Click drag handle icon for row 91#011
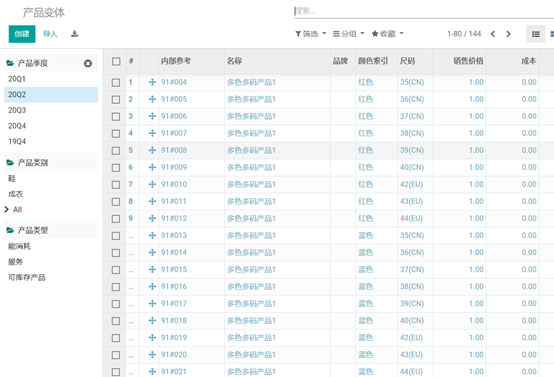Image resolution: width=554 pixels, height=377 pixels. pyautogui.click(x=152, y=201)
